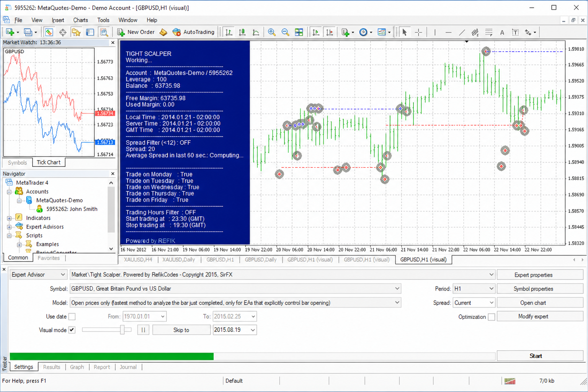Click the green tester progress bar

111,356
